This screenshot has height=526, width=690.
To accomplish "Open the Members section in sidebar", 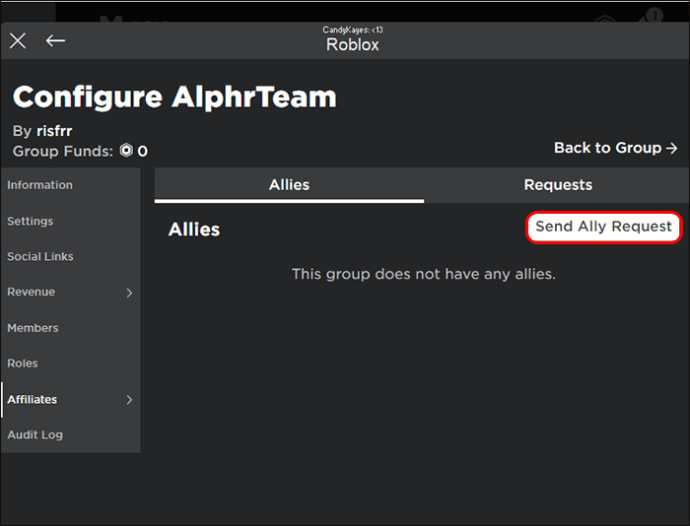I will [70, 328].
